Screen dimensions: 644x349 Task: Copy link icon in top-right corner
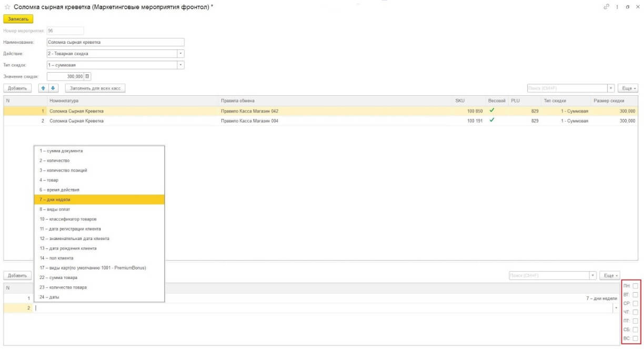(x=606, y=6)
